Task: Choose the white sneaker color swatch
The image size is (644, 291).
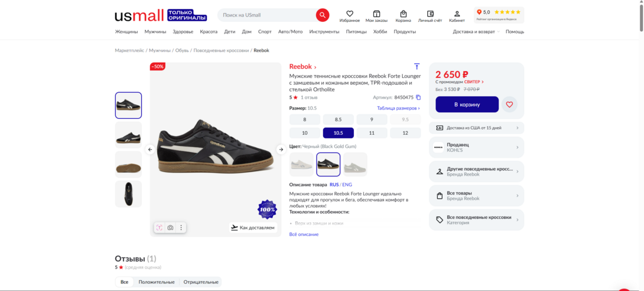Action: 301,164
